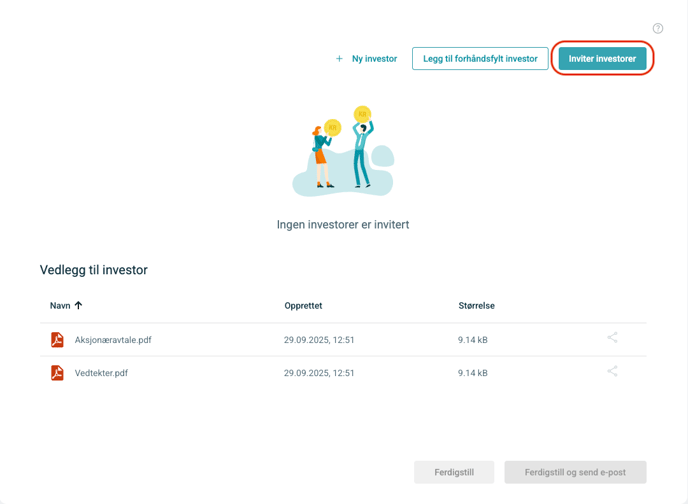Sort attachments by Opprettet column header
Viewport: 688px width, 504px height.
click(x=303, y=306)
